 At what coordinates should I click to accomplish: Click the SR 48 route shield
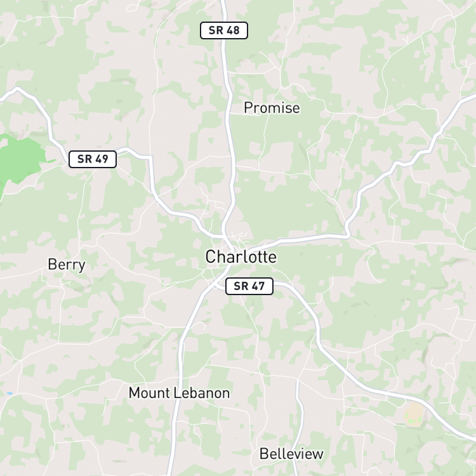[224, 30]
